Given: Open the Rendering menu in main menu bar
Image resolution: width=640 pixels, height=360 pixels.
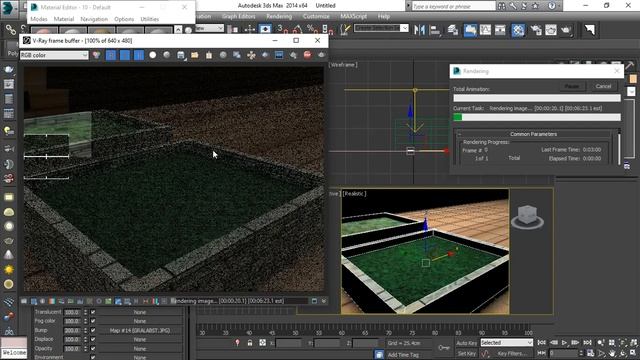Looking at the screenshot, I should (x=279, y=16).
